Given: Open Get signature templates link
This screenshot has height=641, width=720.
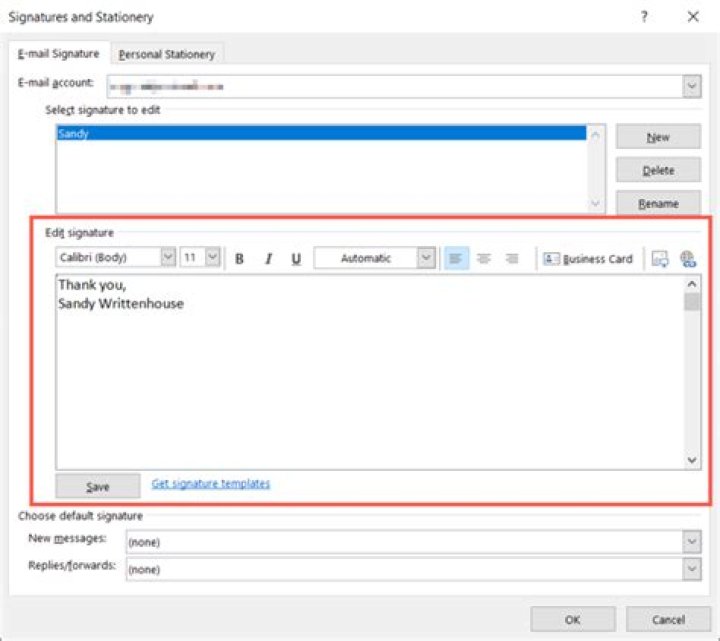Looking at the screenshot, I should (211, 484).
